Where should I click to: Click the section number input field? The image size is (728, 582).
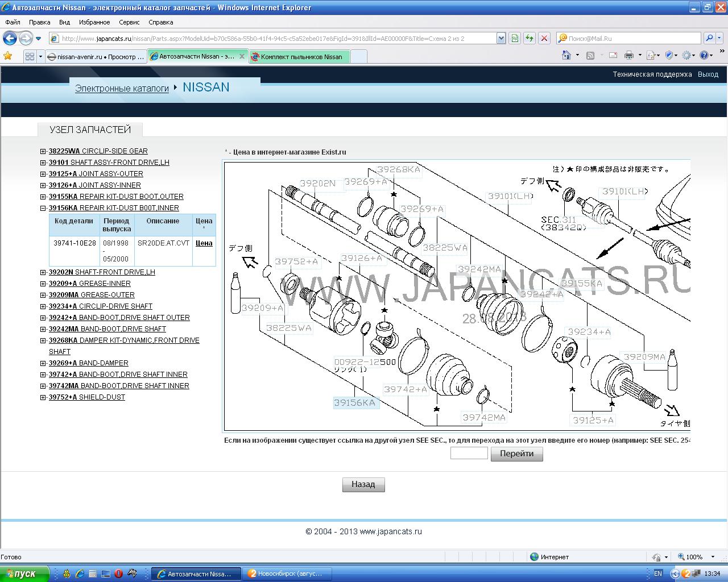[469, 453]
